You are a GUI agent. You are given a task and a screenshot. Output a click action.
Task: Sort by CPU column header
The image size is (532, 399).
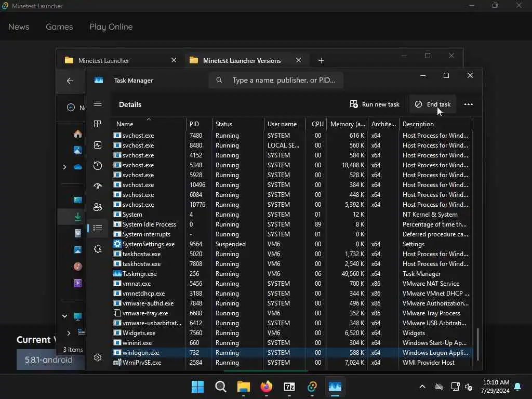tap(316, 124)
